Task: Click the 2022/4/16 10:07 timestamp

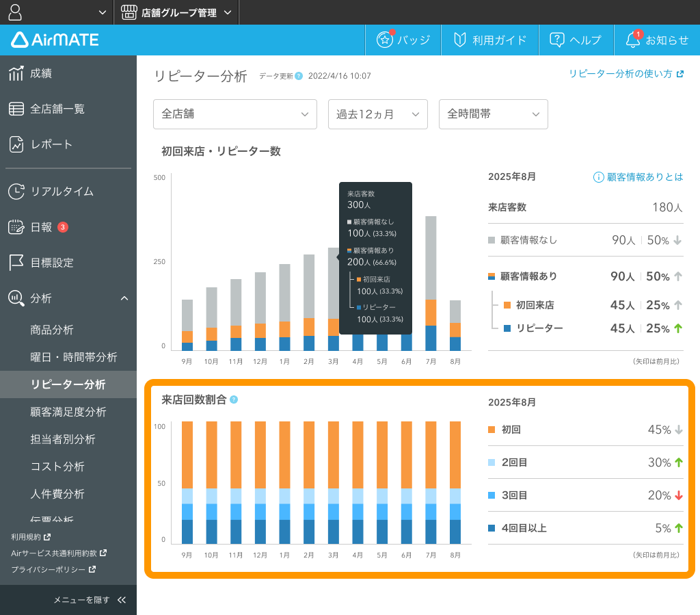Action: pyautogui.click(x=339, y=76)
